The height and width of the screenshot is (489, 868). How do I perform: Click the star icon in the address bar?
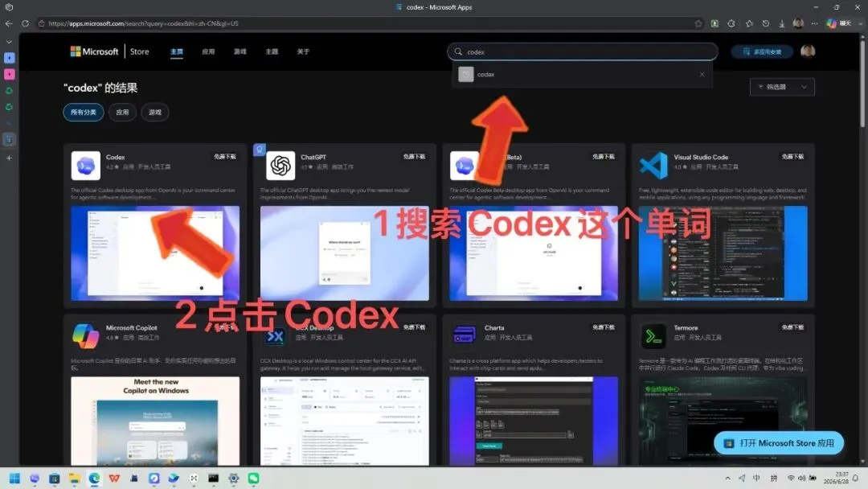coord(698,23)
